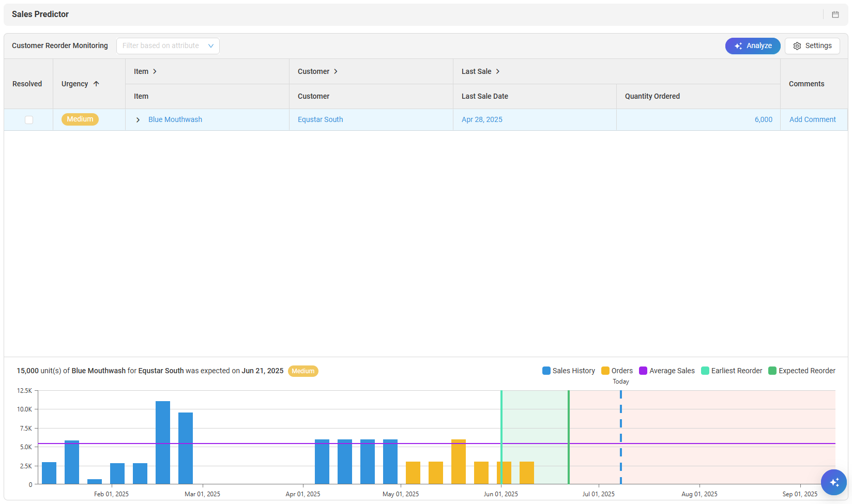Click the Today dashed line marker

(x=621, y=437)
